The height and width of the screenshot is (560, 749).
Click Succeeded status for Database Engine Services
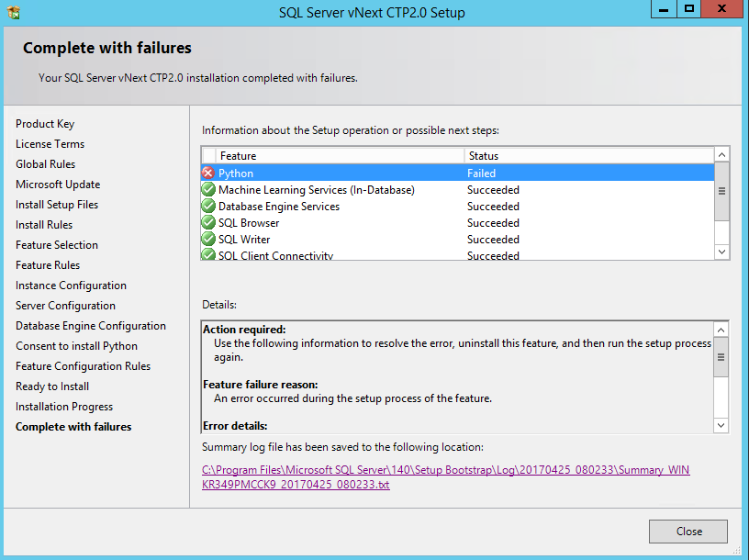[x=493, y=206]
